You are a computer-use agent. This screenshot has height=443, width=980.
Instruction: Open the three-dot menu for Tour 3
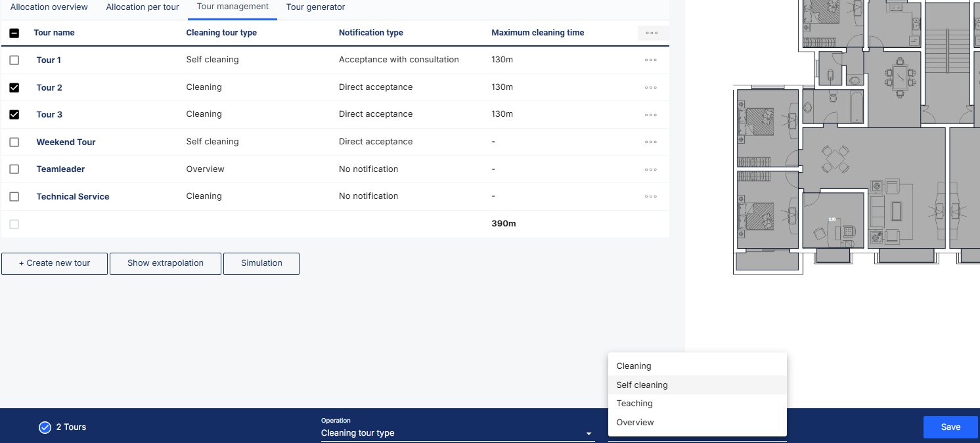[650, 115]
